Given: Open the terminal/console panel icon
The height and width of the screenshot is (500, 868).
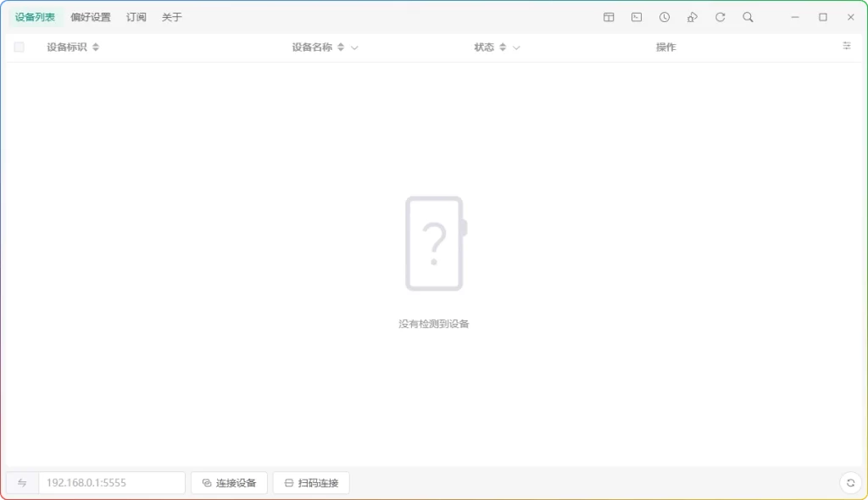Looking at the screenshot, I should point(637,17).
